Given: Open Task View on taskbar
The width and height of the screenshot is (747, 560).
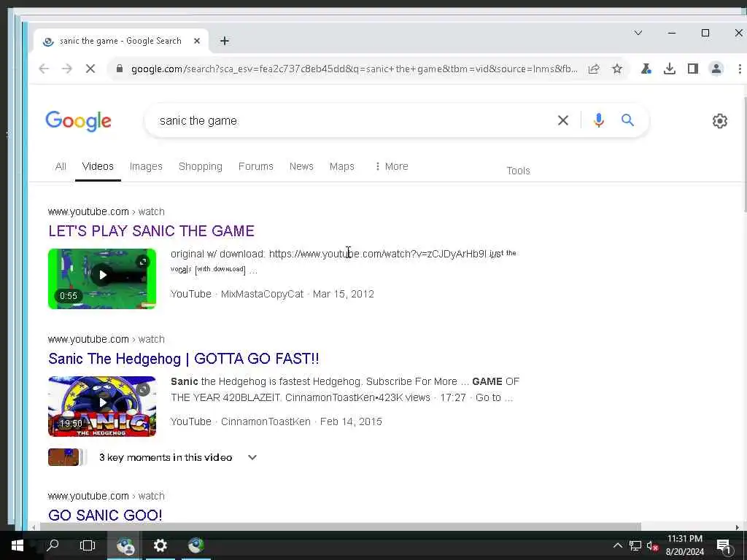Looking at the screenshot, I should (x=88, y=545).
